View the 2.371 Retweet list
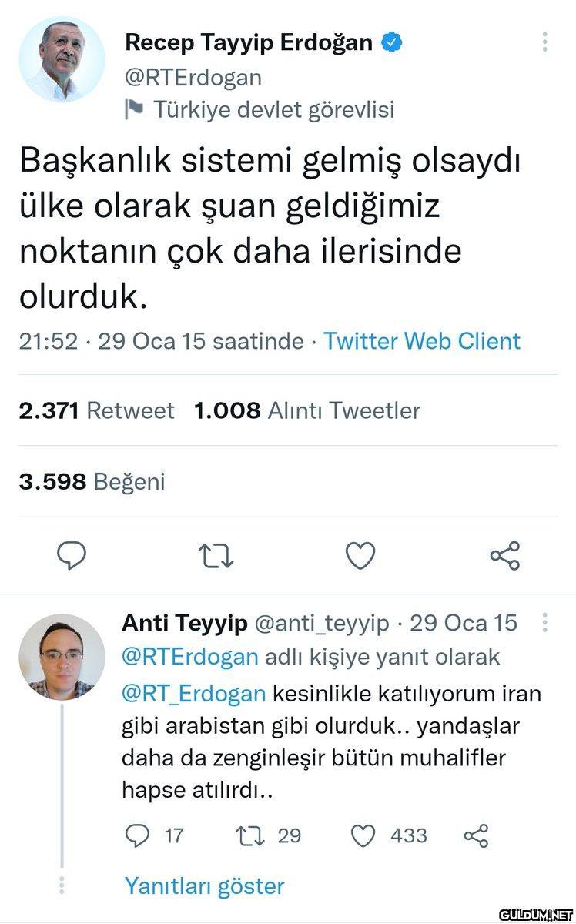This screenshot has width=576, height=924. point(96,410)
